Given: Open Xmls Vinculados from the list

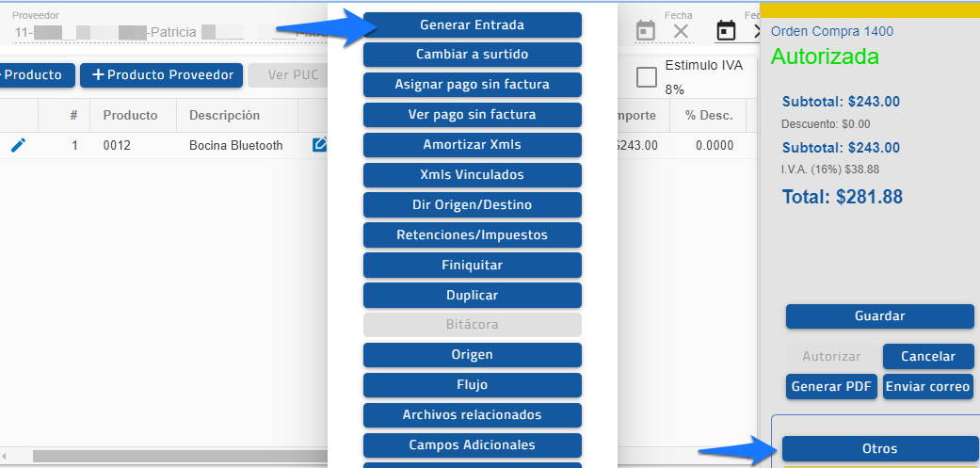Looking at the screenshot, I should coord(472,175).
